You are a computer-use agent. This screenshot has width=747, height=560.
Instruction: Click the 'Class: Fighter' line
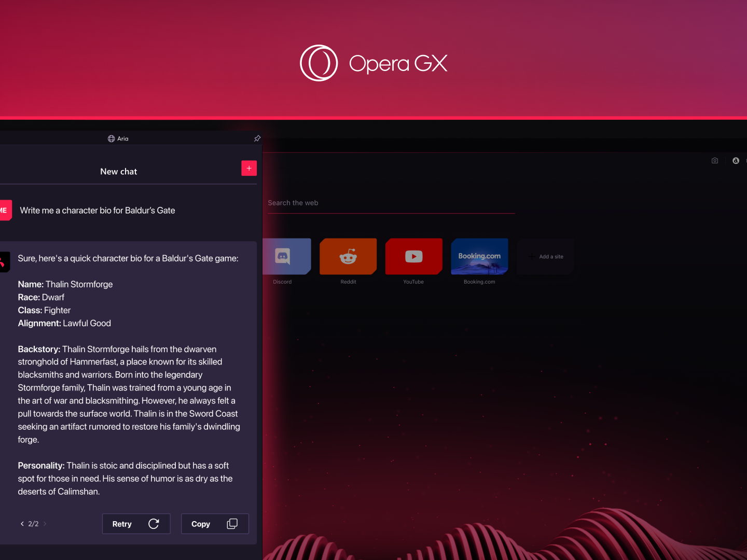(44, 310)
